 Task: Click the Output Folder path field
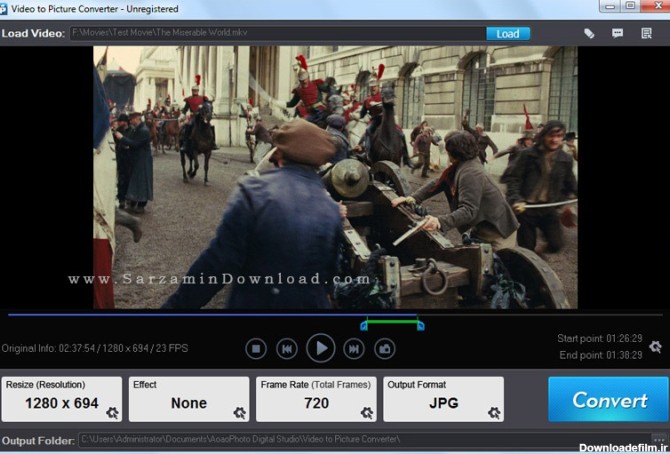point(350,439)
